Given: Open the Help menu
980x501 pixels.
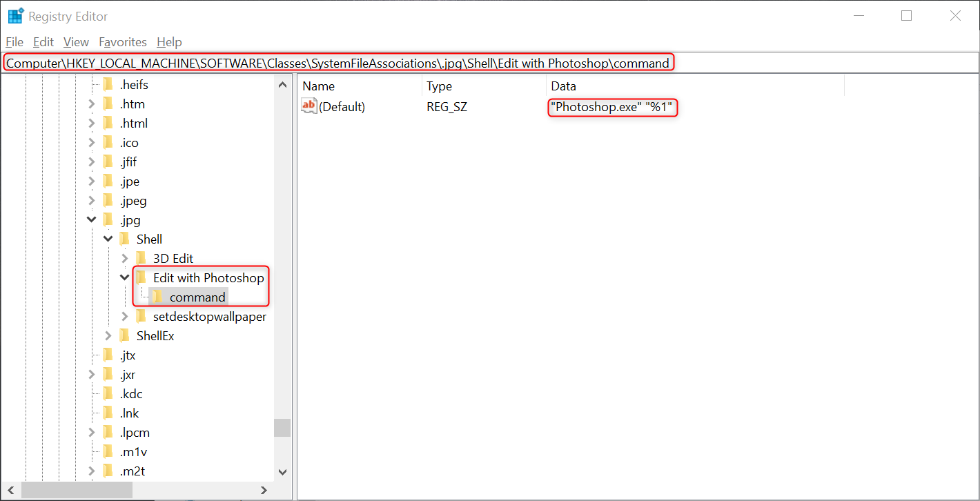Looking at the screenshot, I should pyautogui.click(x=169, y=42).
